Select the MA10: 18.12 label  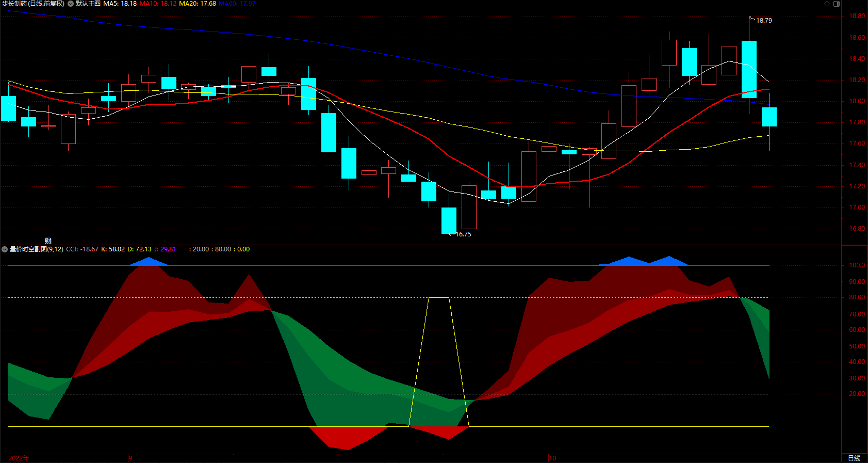pos(158,4)
